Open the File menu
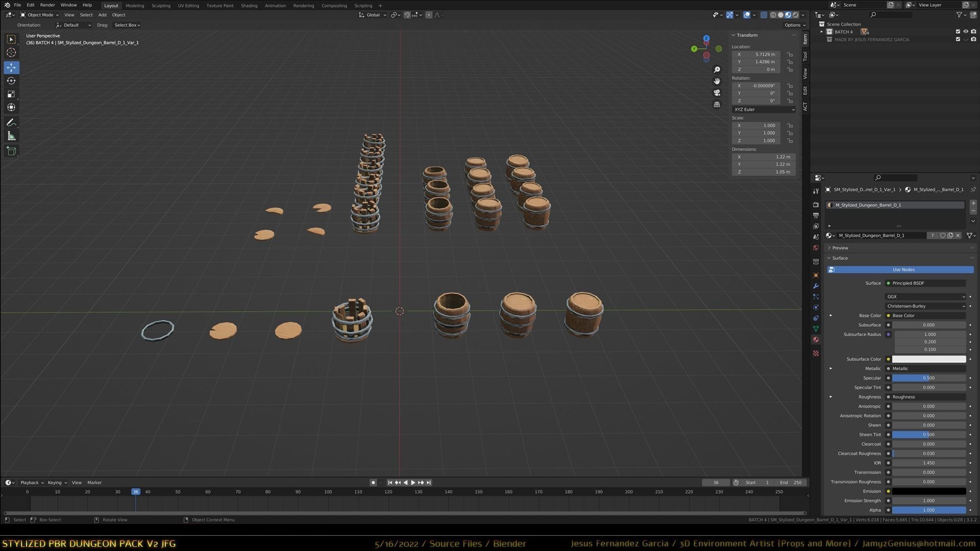The height and width of the screenshot is (551, 980). [x=17, y=5]
